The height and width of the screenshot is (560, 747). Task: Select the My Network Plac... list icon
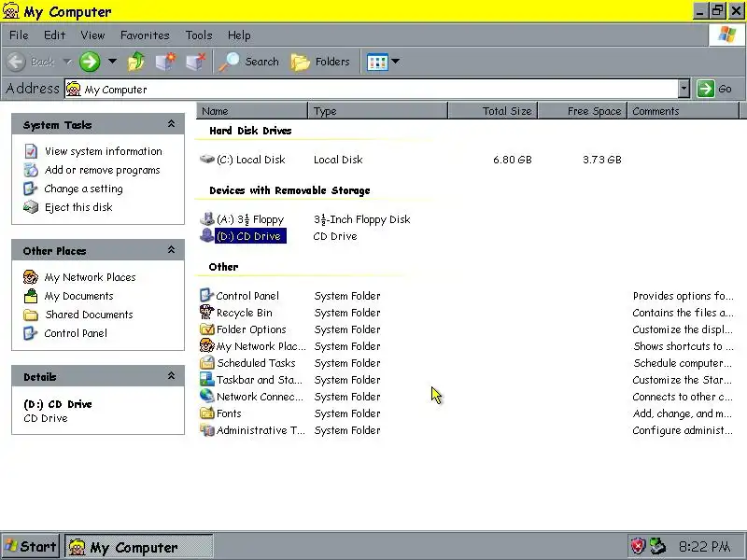(206, 345)
